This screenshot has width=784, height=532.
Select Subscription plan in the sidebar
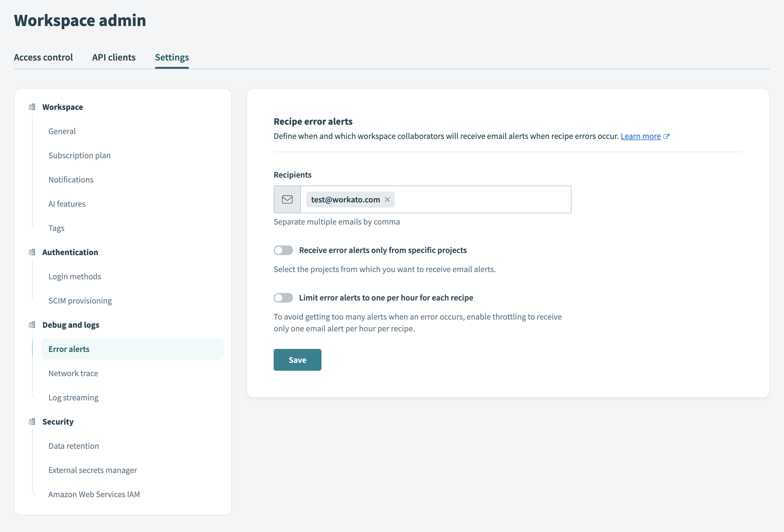[80, 156]
